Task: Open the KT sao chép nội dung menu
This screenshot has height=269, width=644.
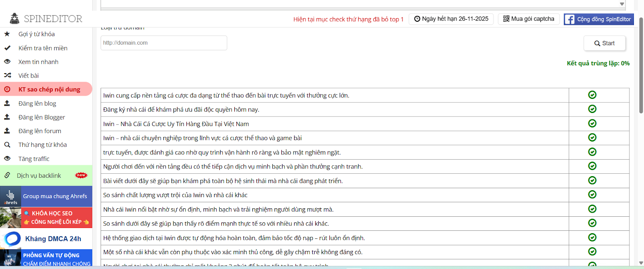Action: pos(49,89)
